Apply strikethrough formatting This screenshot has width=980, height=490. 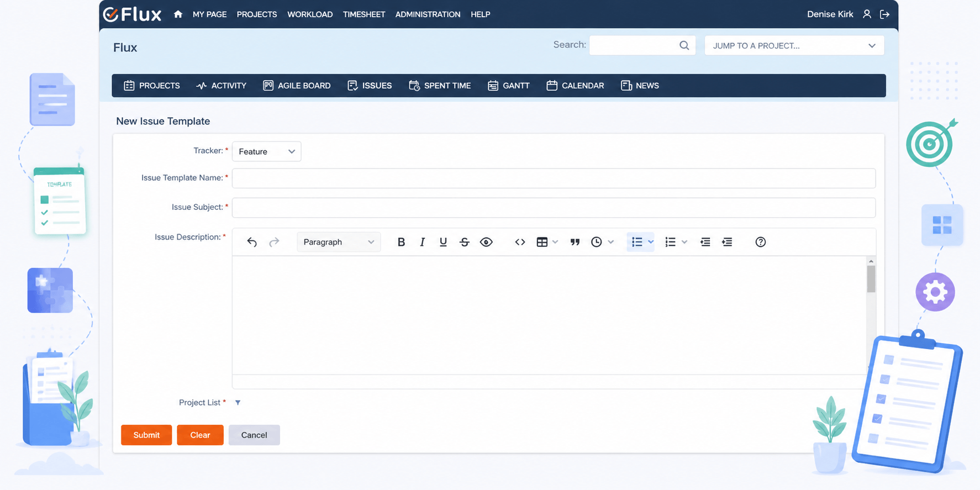click(465, 242)
